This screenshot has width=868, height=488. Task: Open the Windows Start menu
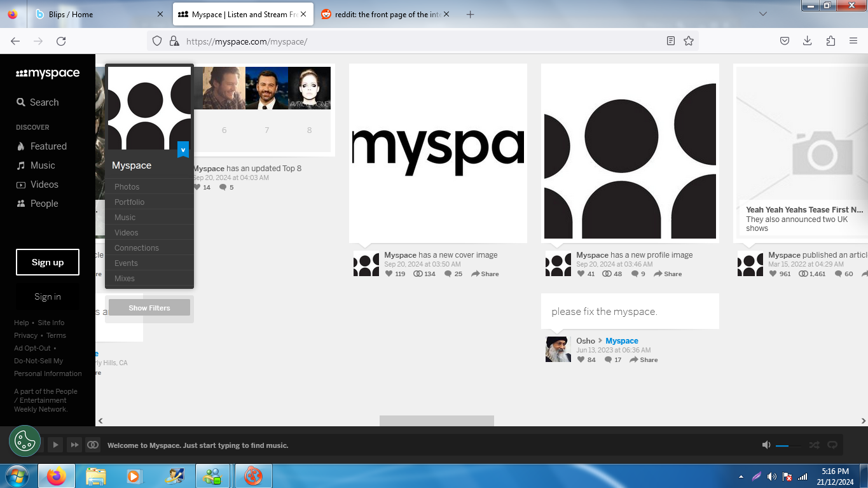pos(17,475)
